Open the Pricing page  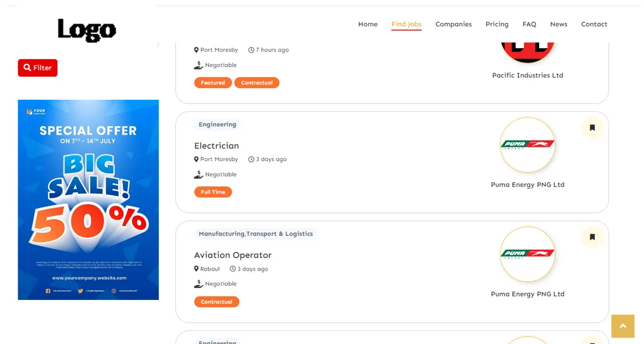tap(497, 24)
